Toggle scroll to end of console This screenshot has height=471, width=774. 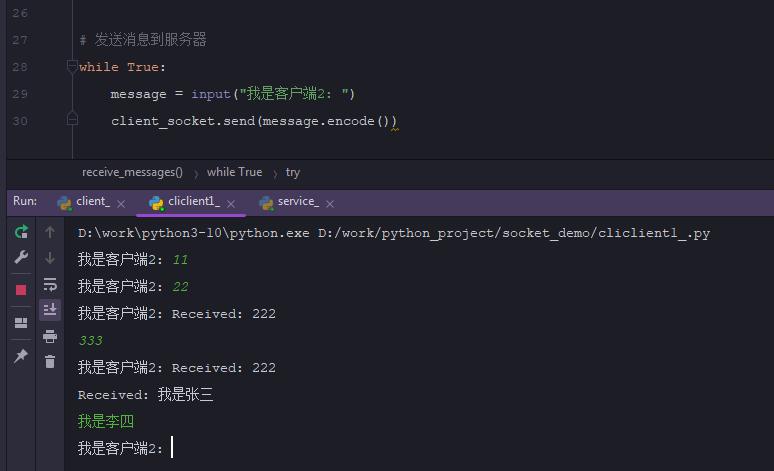pos(50,310)
